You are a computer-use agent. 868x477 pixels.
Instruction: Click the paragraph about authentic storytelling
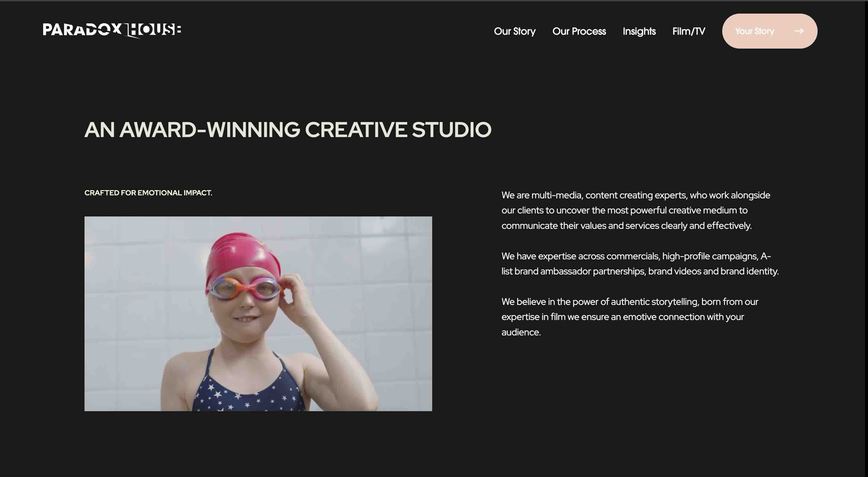point(630,317)
